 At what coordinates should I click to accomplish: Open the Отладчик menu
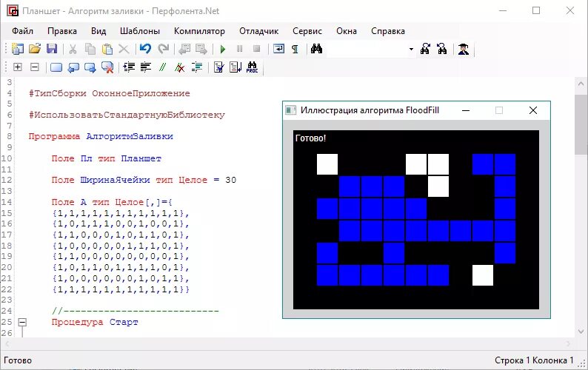[x=258, y=31]
